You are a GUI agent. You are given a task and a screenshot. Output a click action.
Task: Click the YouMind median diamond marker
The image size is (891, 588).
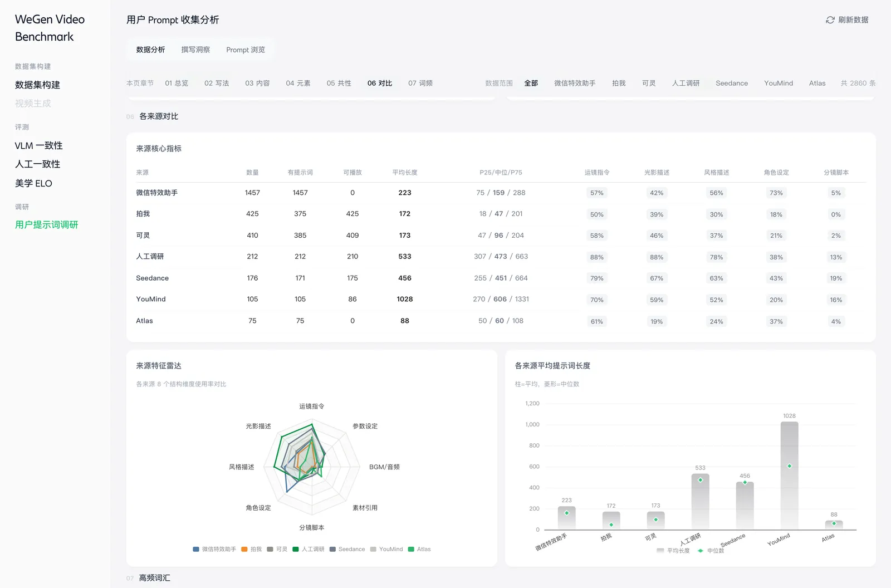click(x=789, y=466)
